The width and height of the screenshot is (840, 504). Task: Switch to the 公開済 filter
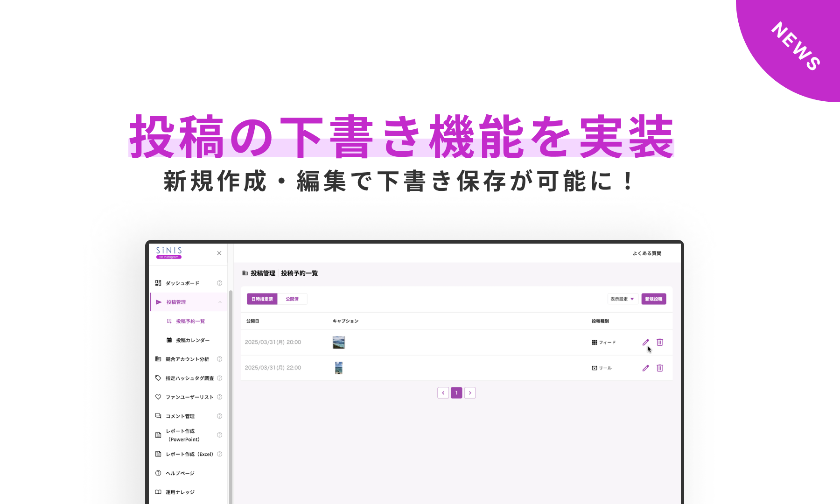(x=293, y=299)
